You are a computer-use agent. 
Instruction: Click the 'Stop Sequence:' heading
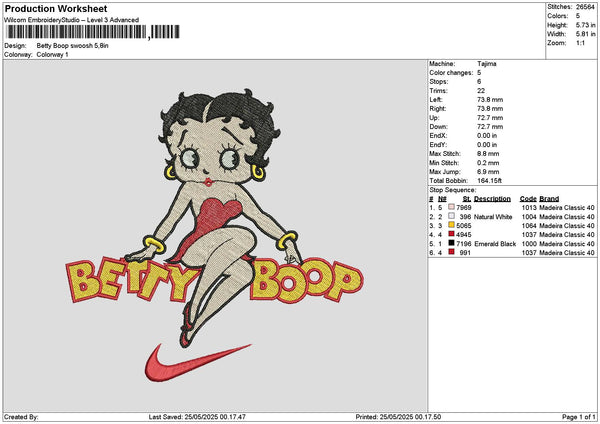(453, 190)
